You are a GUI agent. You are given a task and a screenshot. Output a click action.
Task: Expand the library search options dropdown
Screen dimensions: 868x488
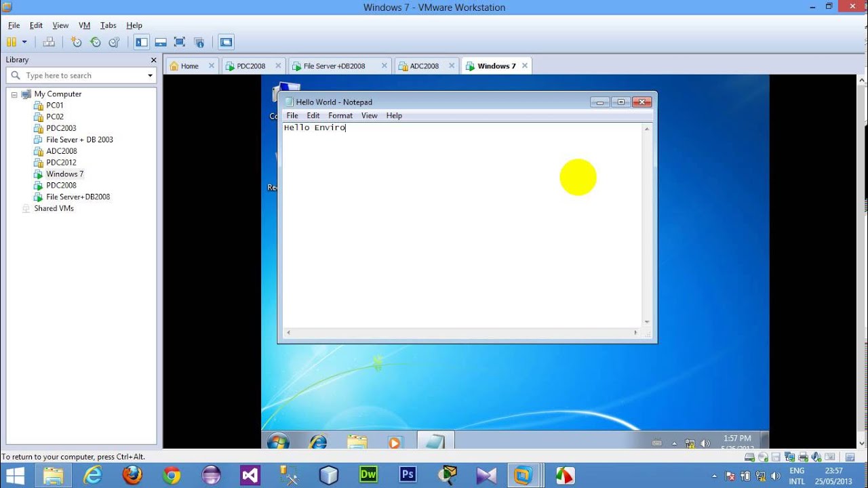[x=150, y=75]
